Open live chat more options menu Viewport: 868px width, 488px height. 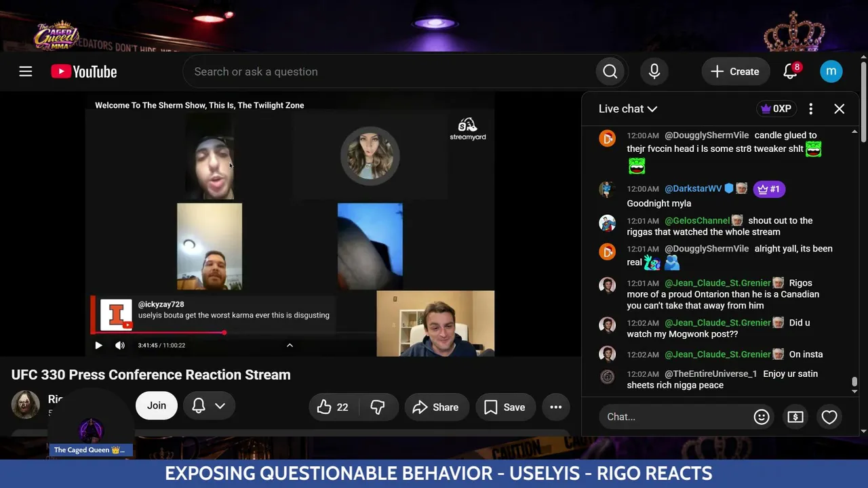tap(811, 108)
